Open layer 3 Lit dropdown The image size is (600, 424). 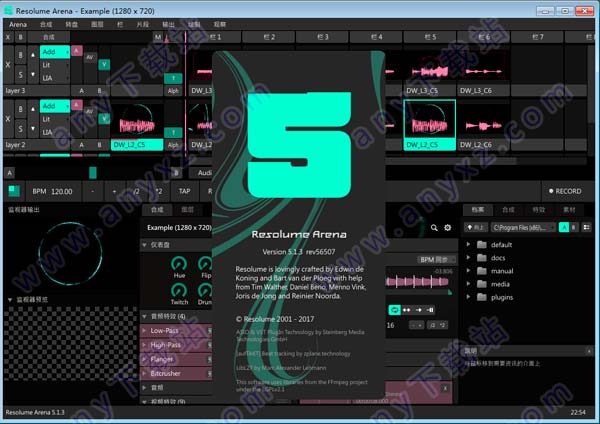[55, 65]
